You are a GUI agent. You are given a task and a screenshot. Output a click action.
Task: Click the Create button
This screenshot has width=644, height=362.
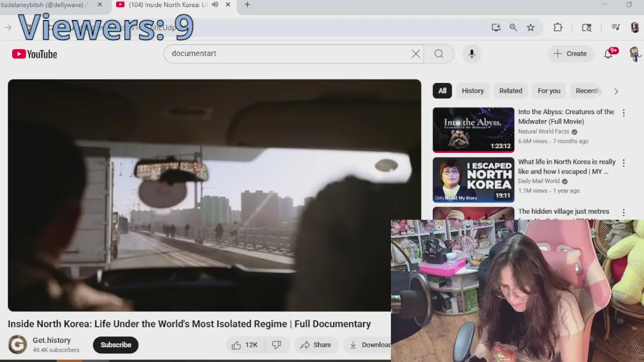tap(570, 54)
